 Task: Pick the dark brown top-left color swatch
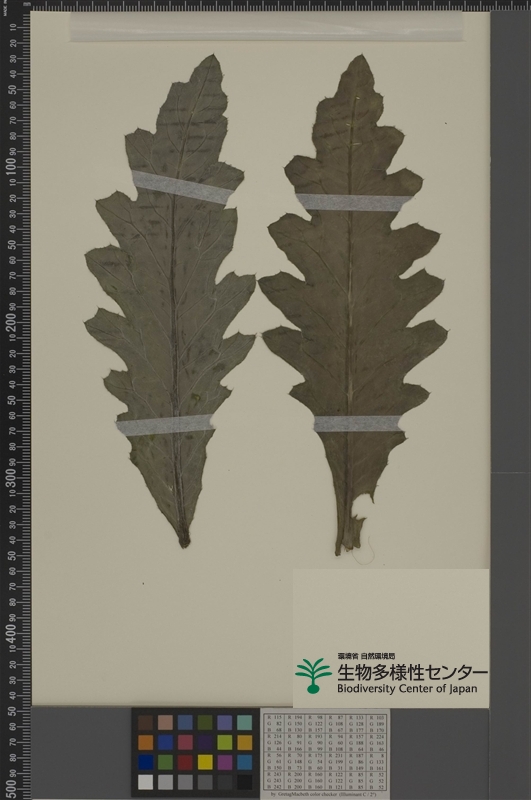click(145, 722)
